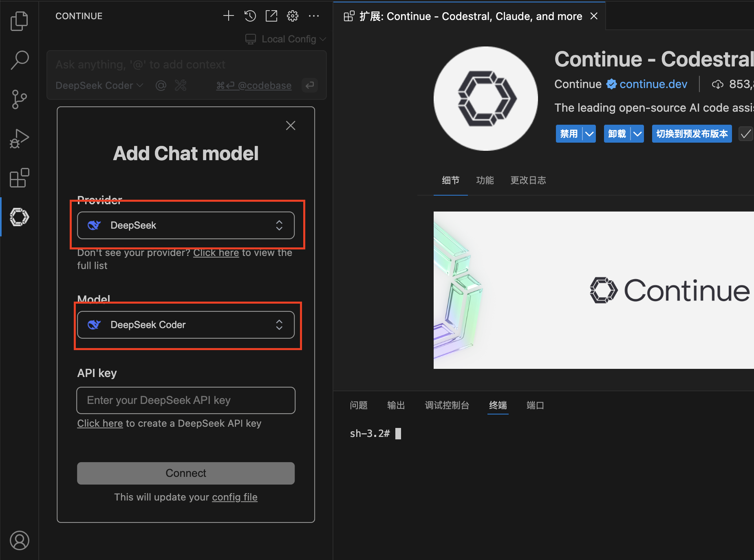Open the Explorer view in activity bar

click(x=19, y=21)
